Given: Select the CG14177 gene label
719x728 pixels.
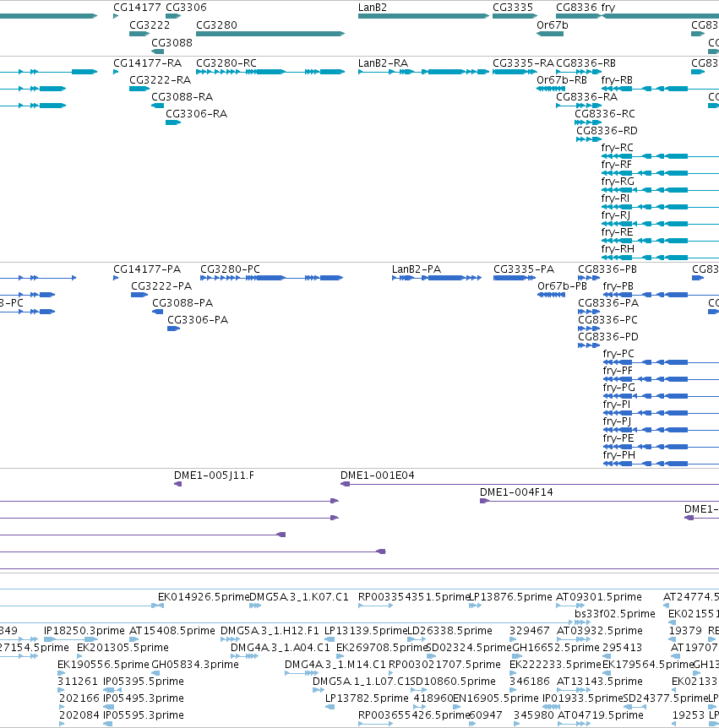Looking at the screenshot, I should pos(137,8).
